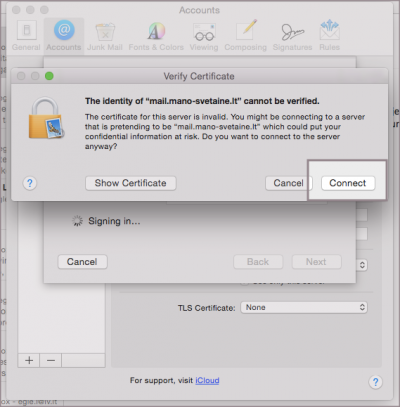The image size is (400, 407).
Task: Click the Back button in sign-in sheet
Action: click(x=258, y=262)
